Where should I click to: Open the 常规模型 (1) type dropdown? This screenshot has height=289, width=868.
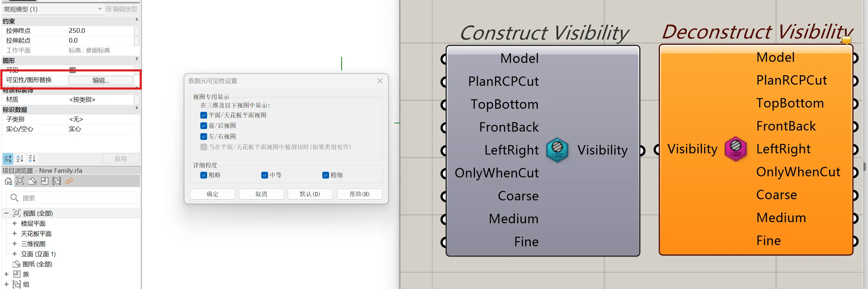pyautogui.click(x=100, y=9)
